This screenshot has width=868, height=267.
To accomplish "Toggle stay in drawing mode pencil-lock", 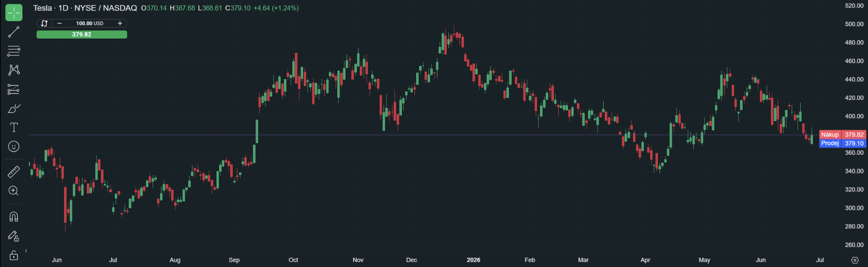I will 14,236.
